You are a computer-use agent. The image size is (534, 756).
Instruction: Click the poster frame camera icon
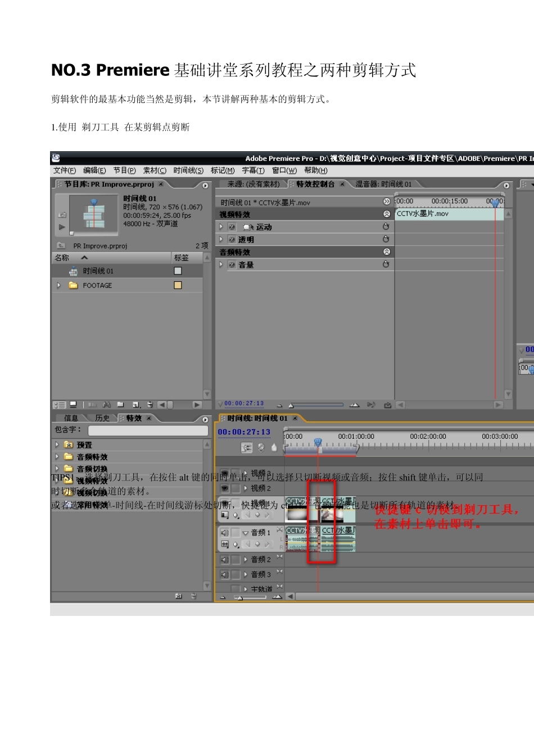pyautogui.click(x=62, y=214)
